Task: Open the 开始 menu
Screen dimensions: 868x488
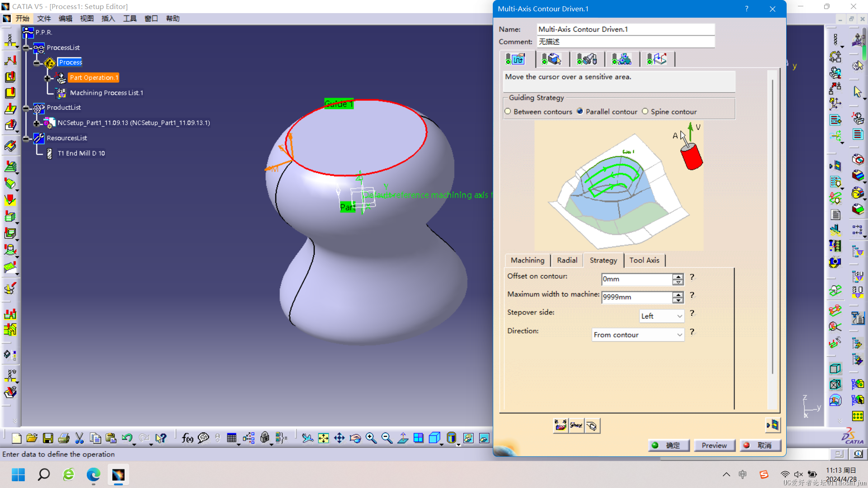Action: coord(22,19)
